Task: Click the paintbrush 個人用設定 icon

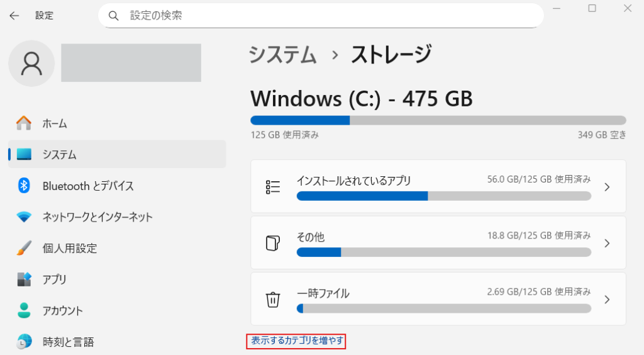Action: click(x=24, y=248)
